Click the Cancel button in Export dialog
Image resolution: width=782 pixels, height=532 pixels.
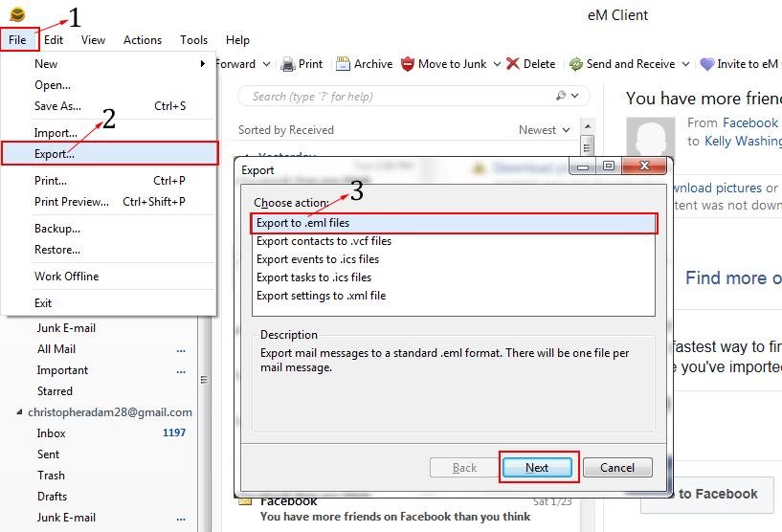[x=617, y=468]
